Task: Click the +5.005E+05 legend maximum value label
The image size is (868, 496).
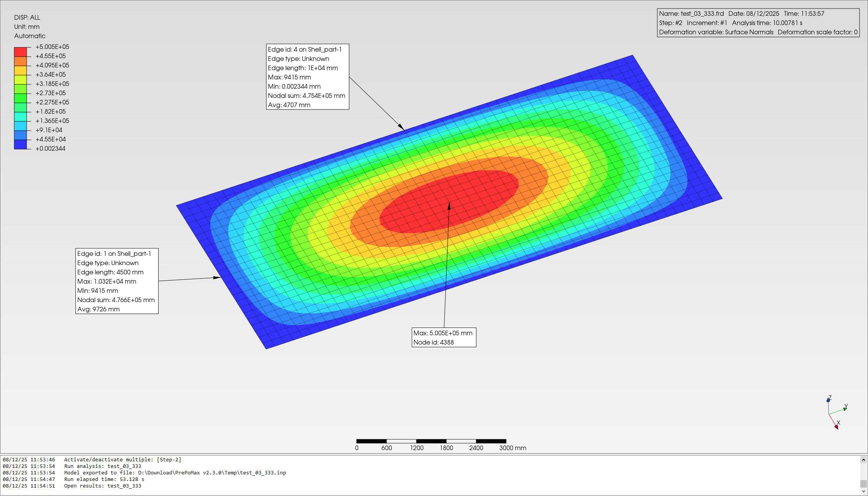Action: pos(52,47)
